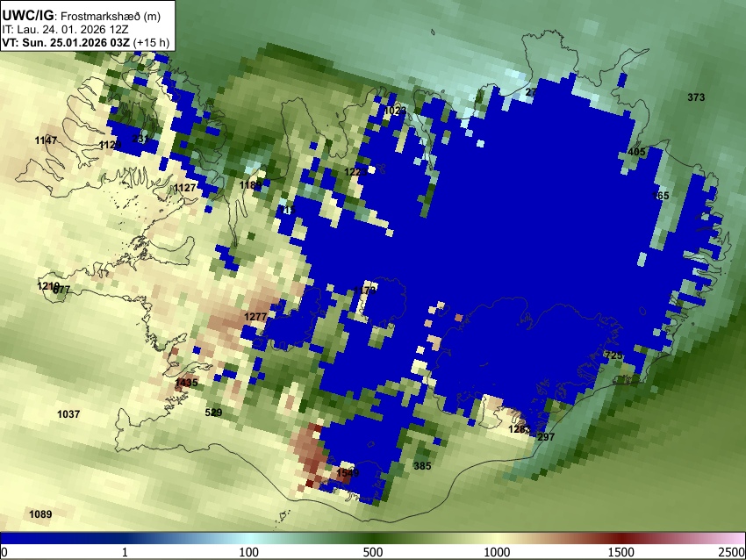
Task: Click the 'UWC/IG: Frostmarkshæð (m)' title text
Action: click(x=82, y=16)
